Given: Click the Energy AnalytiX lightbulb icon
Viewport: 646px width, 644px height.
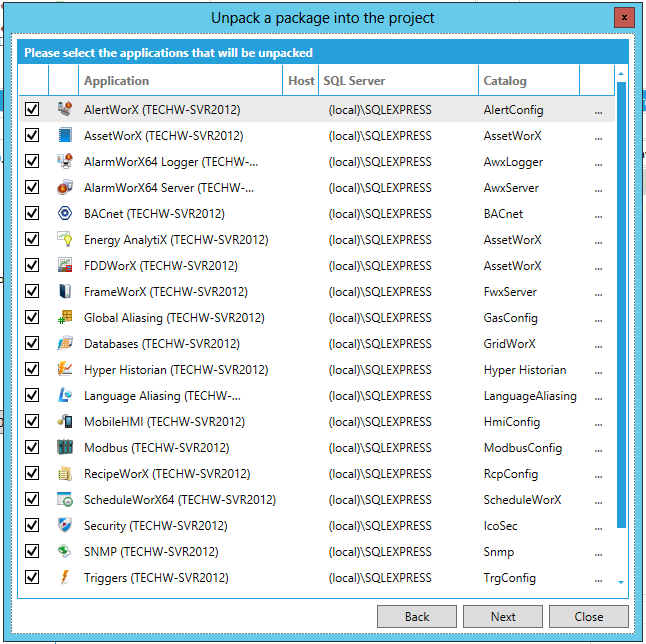Looking at the screenshot, I should (64, 239).
